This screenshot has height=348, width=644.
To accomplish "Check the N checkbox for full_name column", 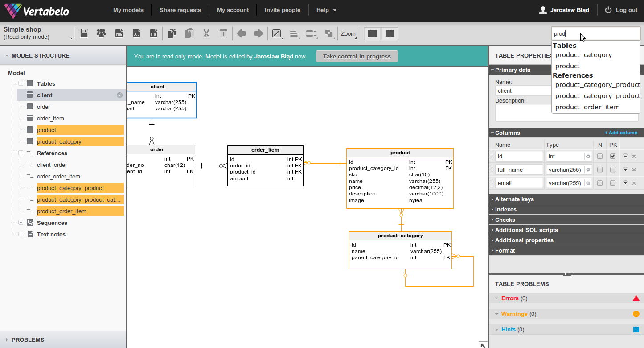I will [599, 170].
